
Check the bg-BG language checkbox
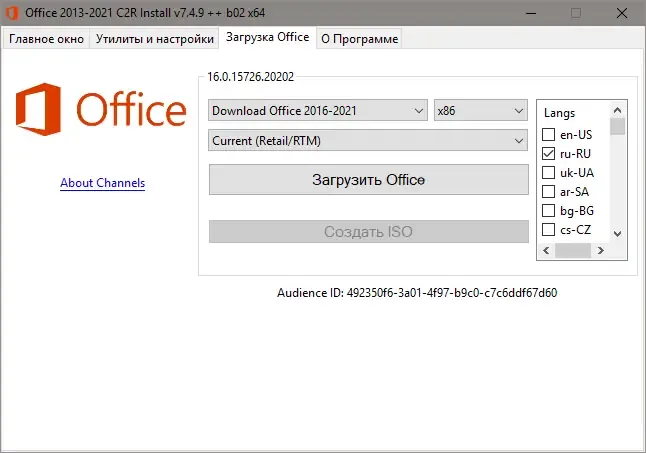click(x=548, y=210)
